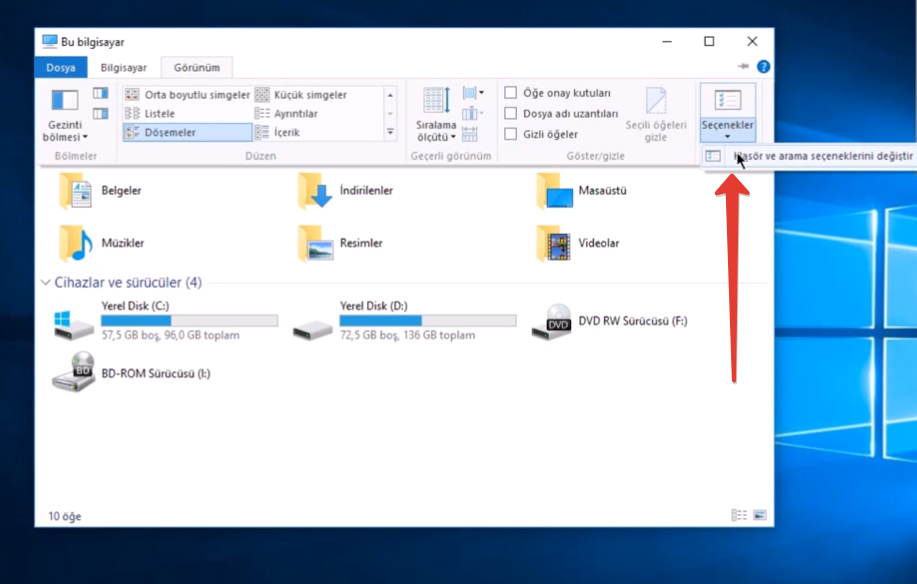This screenshot has height=584, width=917.
Task: Select BD-ROM Sürücüsü (I:) icon
Action: 74,372
